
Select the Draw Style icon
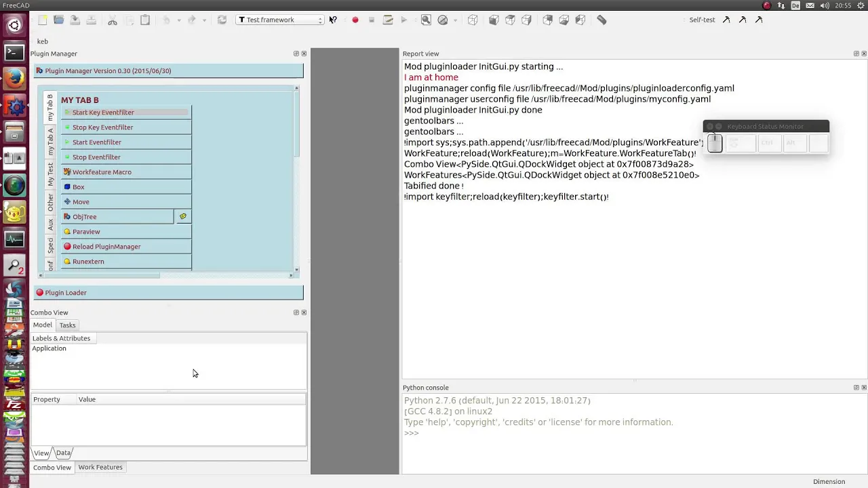443,20
